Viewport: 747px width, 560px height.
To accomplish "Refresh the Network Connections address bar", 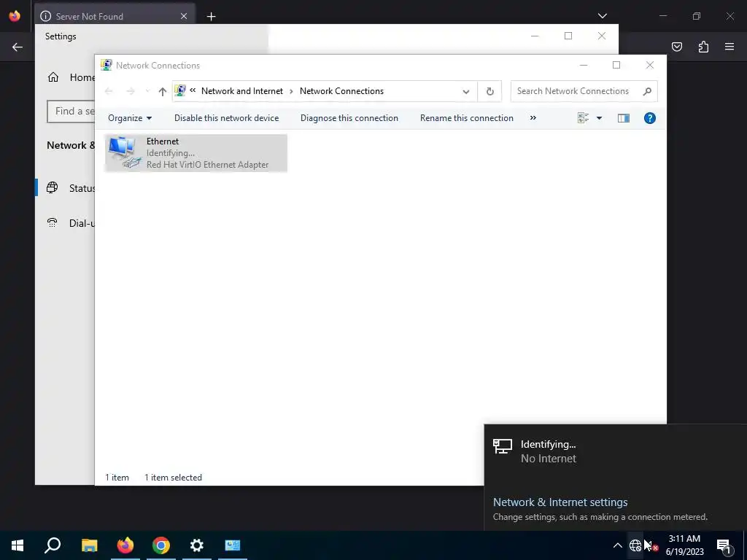I will click(489, 91).
